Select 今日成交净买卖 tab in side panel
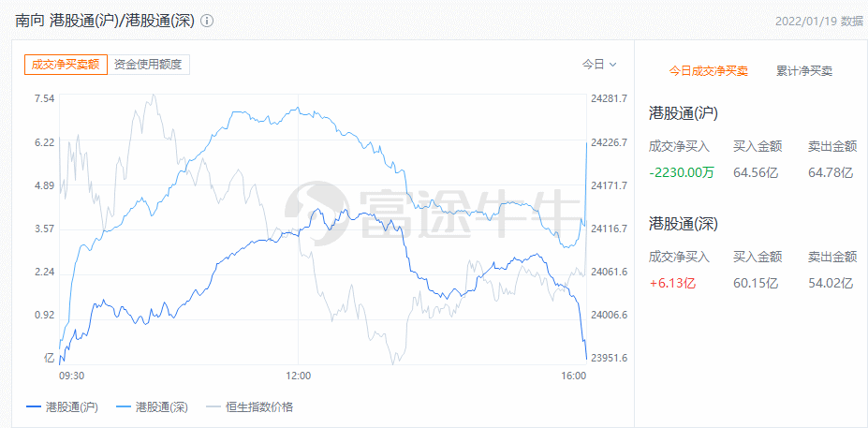This screenshot has width=868, height=428. click(x=708, y=70)
